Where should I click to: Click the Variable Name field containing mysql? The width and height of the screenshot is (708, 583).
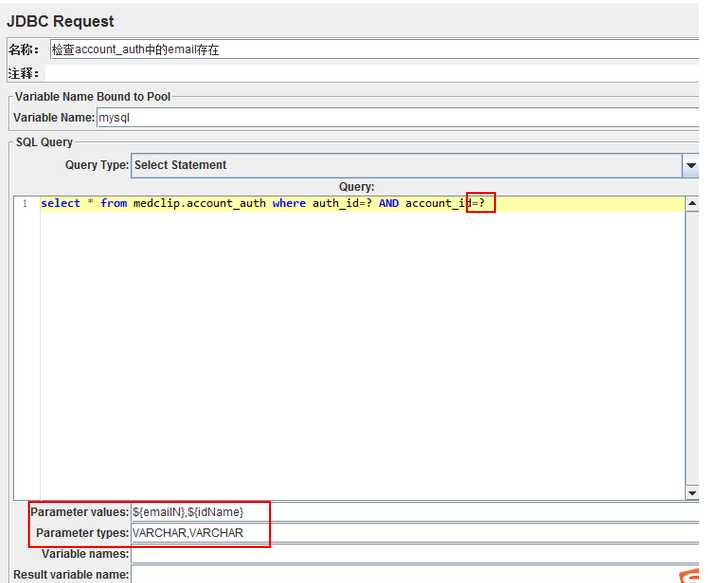coord(398,118)
